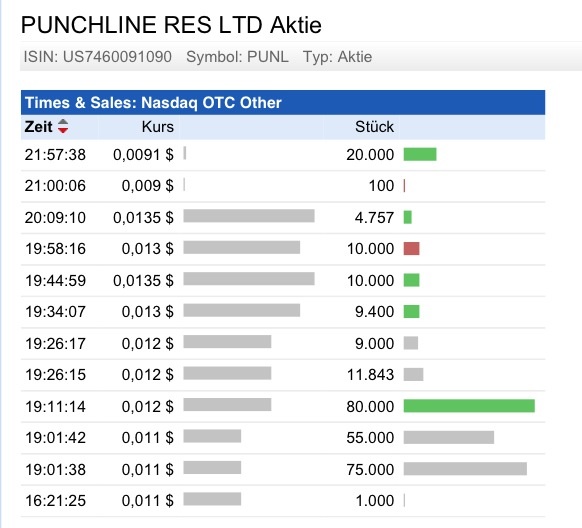The height and width of the screenshot is (528, 582).
Task: Select the 16:21:25 trade row time
Action: click(x=55, y=501)
